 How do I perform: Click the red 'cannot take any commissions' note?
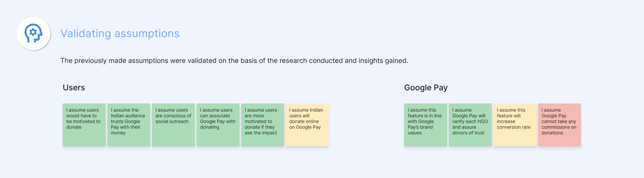[559, 125]
